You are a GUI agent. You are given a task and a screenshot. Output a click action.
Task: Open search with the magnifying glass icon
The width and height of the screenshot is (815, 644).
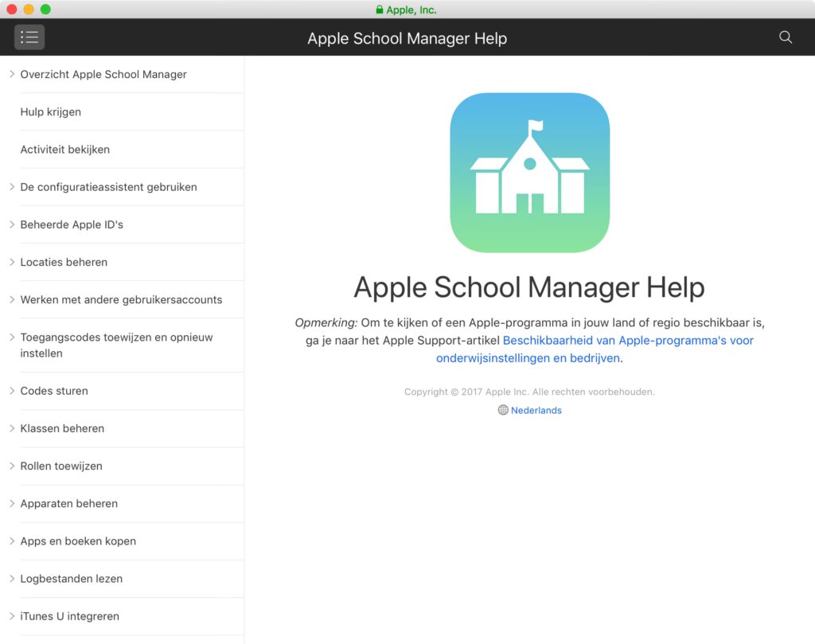(785, 37)
